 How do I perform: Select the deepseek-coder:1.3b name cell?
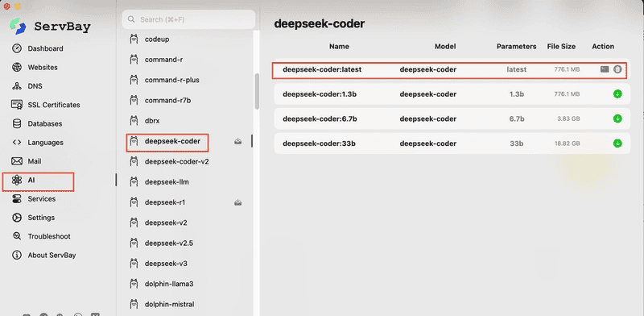point(320,94)
